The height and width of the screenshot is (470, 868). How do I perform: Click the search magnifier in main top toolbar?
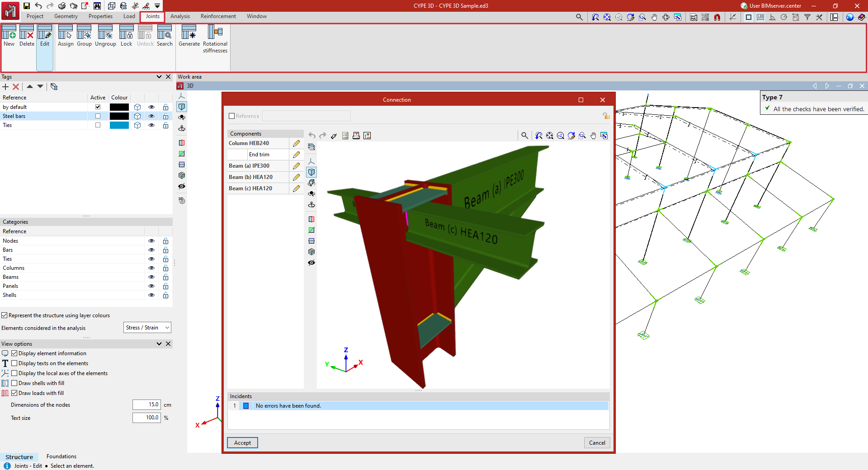click(579, 17)
